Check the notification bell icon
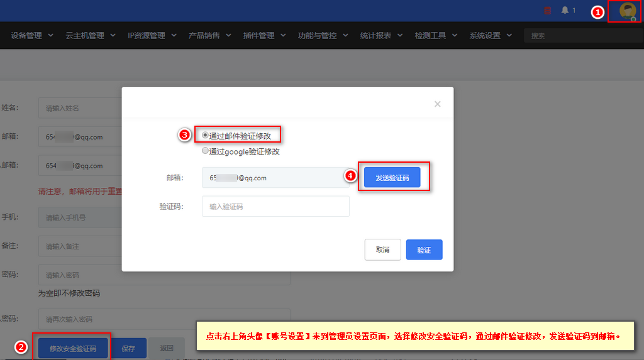The width and height of the screenshot is (644, 360). click(565, 10)
